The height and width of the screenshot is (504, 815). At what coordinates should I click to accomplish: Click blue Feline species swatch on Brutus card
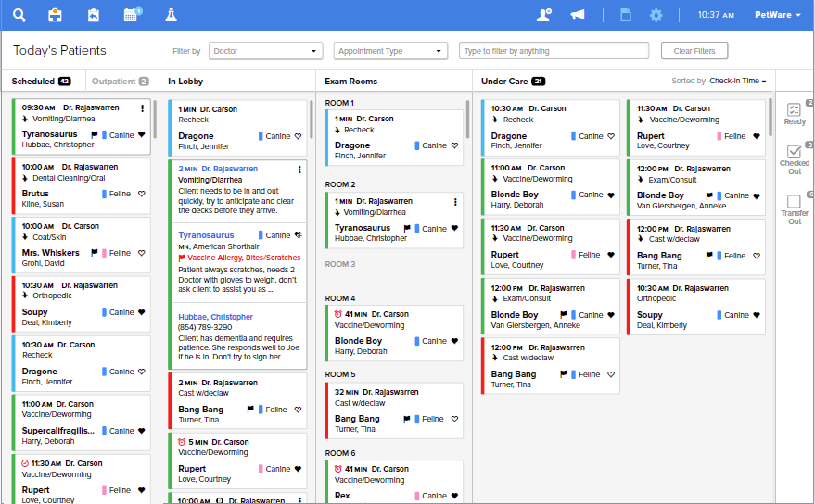[104, 194]
